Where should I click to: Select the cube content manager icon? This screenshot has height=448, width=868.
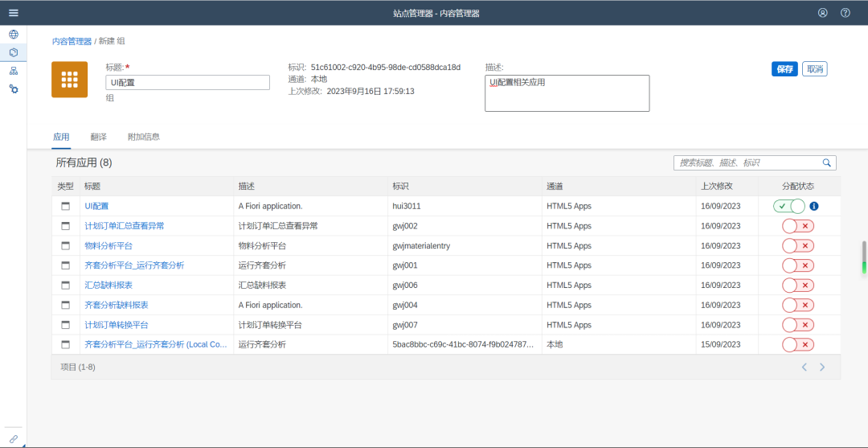pos(14,52)
